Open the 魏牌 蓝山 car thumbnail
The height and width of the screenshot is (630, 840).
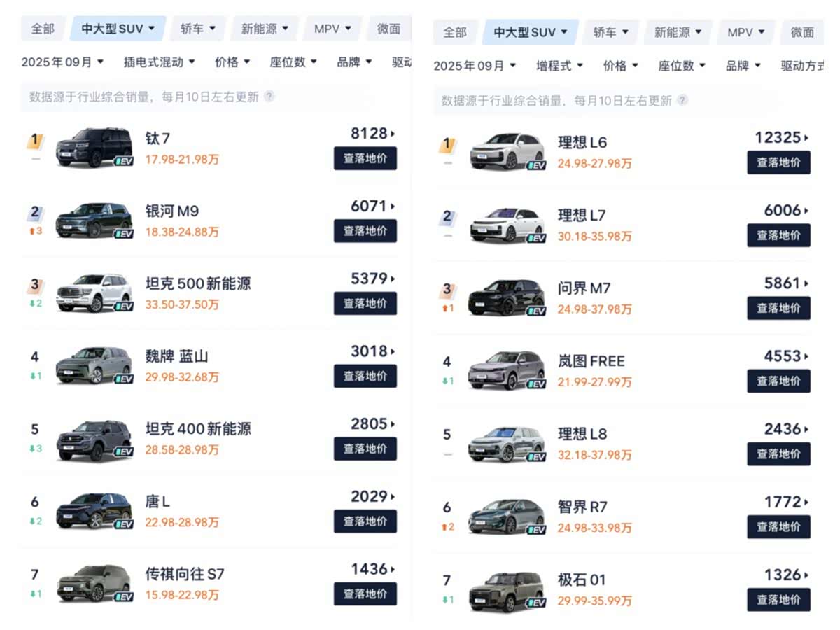94,365
